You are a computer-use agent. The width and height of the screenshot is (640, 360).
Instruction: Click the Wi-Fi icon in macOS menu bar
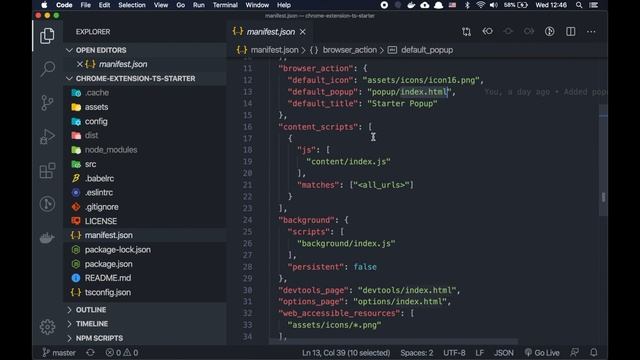pos(480,5)
